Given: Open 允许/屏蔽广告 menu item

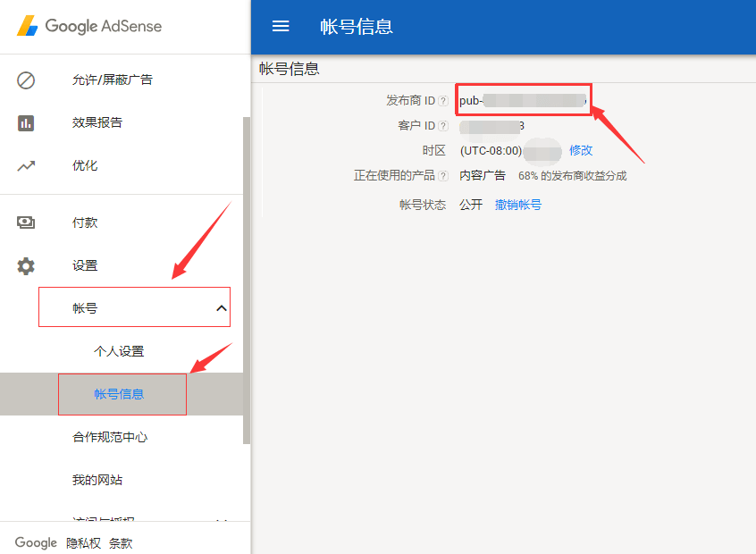Looking at the screenshot, I should [x=113, y=80].
